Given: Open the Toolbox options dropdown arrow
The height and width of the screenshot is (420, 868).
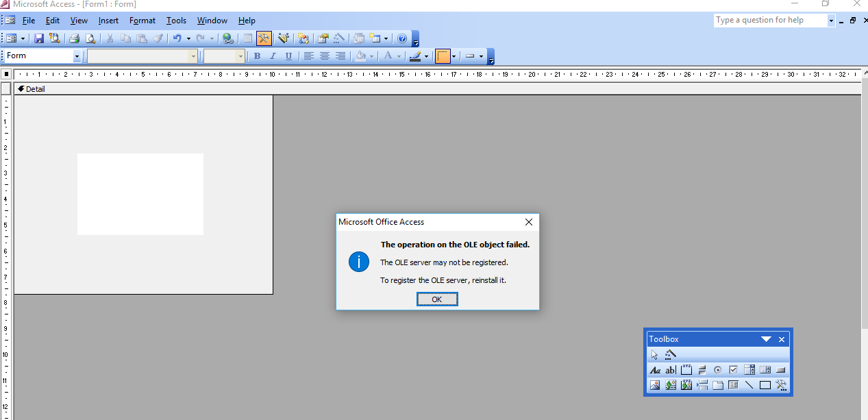Looking at the screenshot, I should coord(767,339).
